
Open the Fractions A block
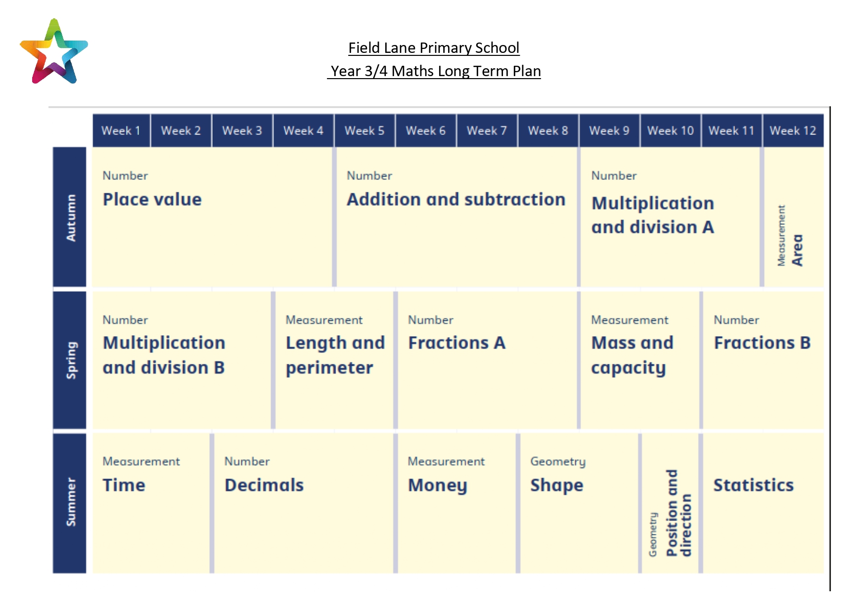[487, 360]
